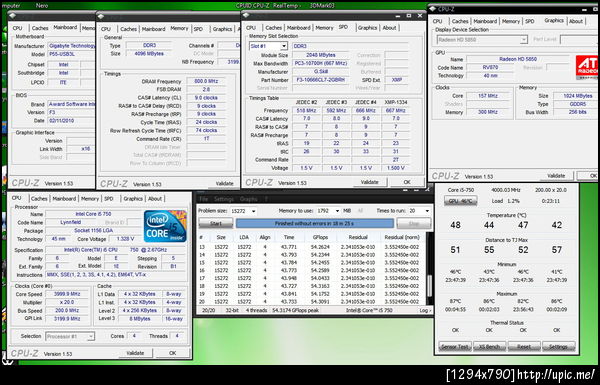The width and height of the screenshot is (600, 385).
Task: Open Slot #1 dropdown in SPD window
Action: [x=284, y=46]
